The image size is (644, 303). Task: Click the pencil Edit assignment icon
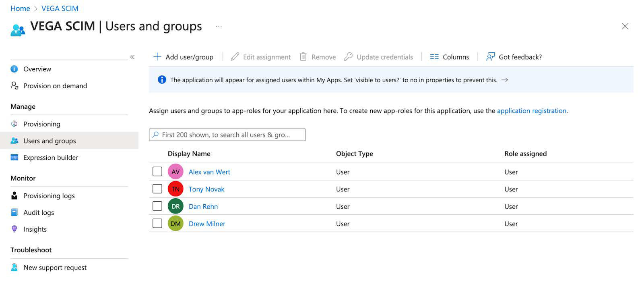[235, 57]
